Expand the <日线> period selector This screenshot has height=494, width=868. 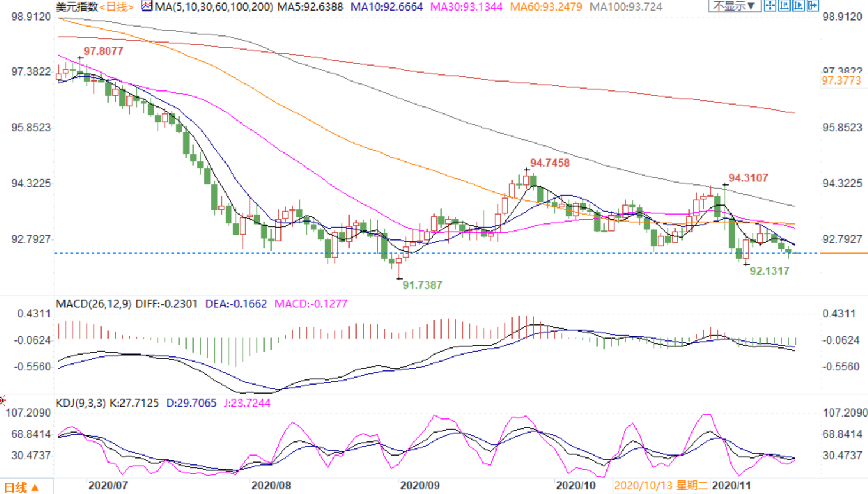pos(116,6)
